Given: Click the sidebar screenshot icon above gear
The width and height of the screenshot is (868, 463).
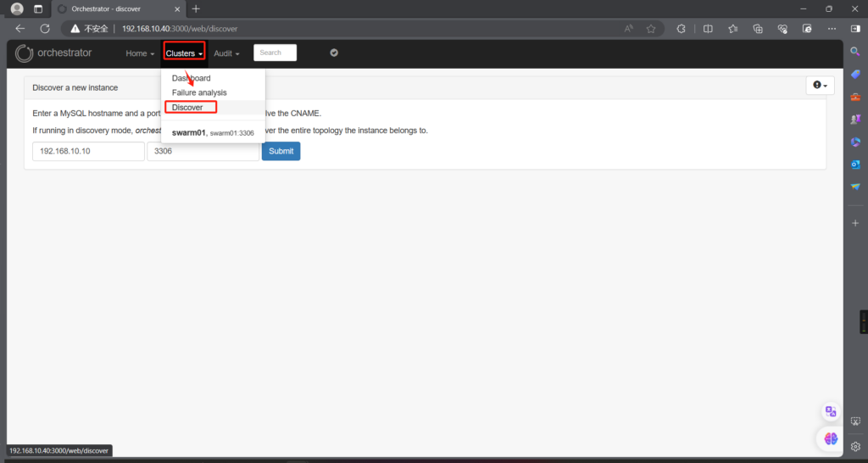Looking at the screenshot, I should [x=855, y=421].
